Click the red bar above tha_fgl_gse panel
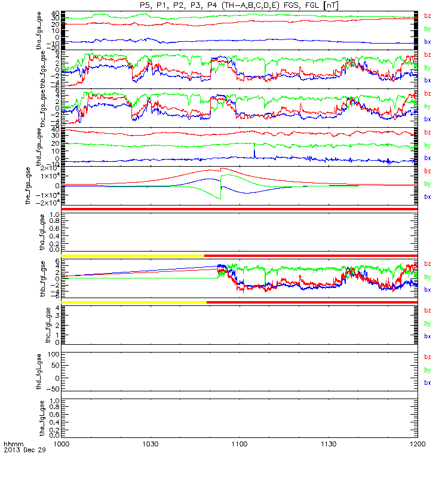 point(240,209)
